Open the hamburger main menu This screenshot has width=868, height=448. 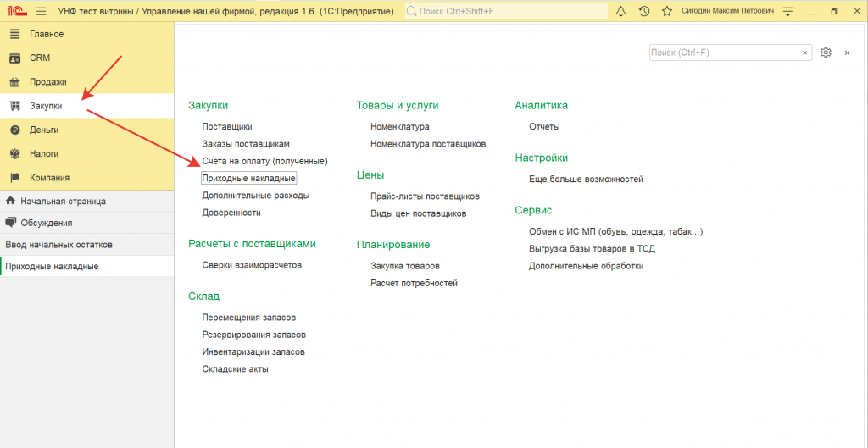point(41,11)
